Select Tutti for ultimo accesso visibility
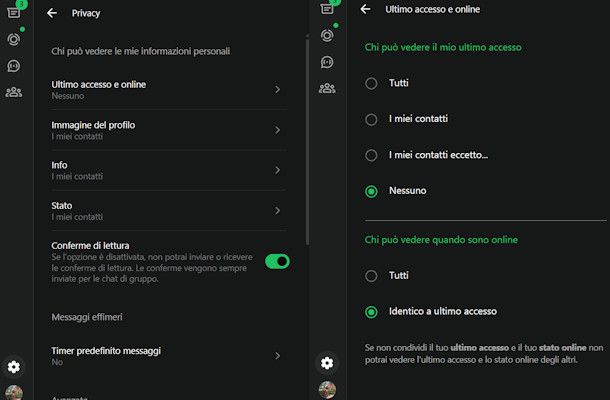This screenshot has height=400, width=610. [x=372, y=83]
